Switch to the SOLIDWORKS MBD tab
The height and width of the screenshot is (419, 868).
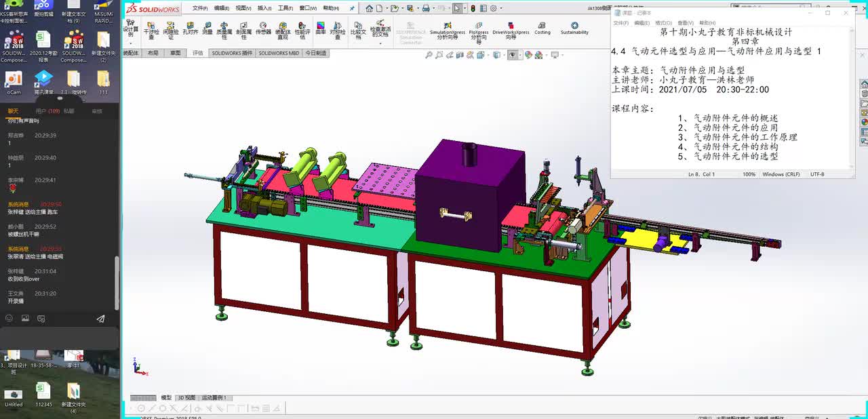[x=279, y=53]
